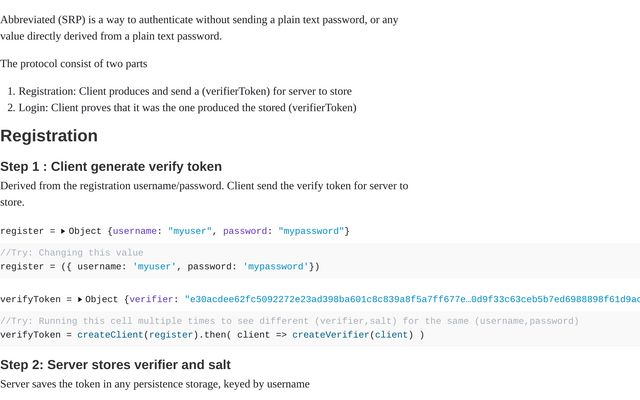
Task: Click the "Step 2: Server stores verifier and salt" heading
Action: 116,364
